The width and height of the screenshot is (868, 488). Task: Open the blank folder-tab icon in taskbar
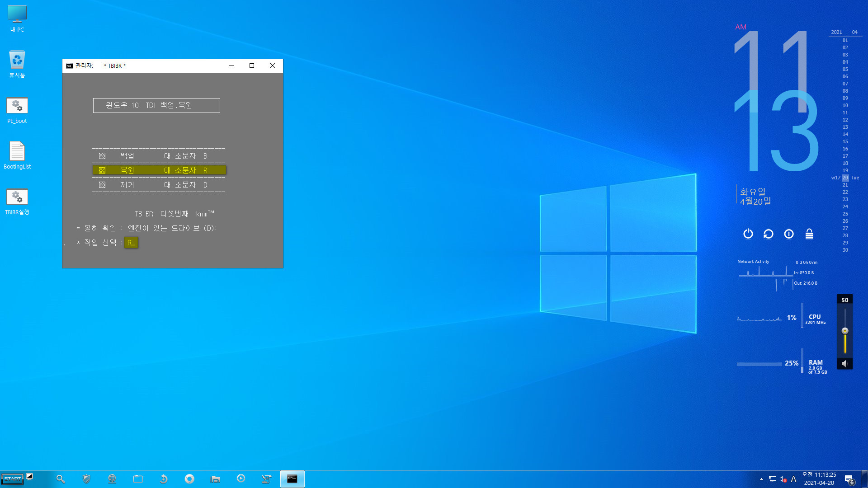click(138, 479)
